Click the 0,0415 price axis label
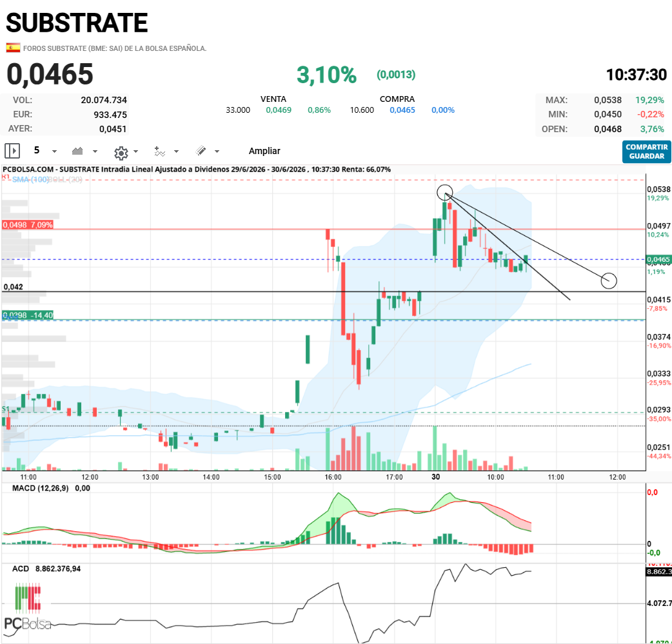This screenshot has width=672, height=644. point(658,300)
